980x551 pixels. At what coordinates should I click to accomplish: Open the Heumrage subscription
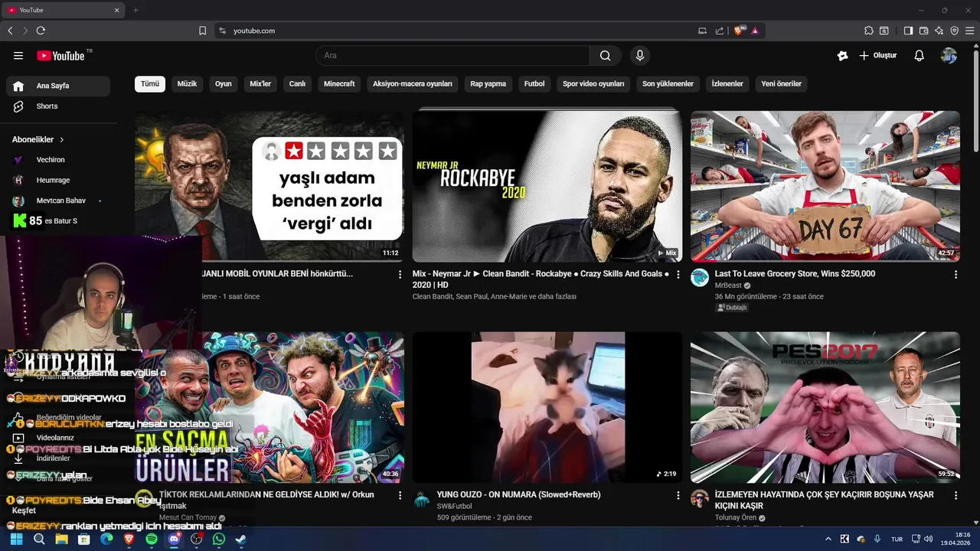(x=58, y=181)
